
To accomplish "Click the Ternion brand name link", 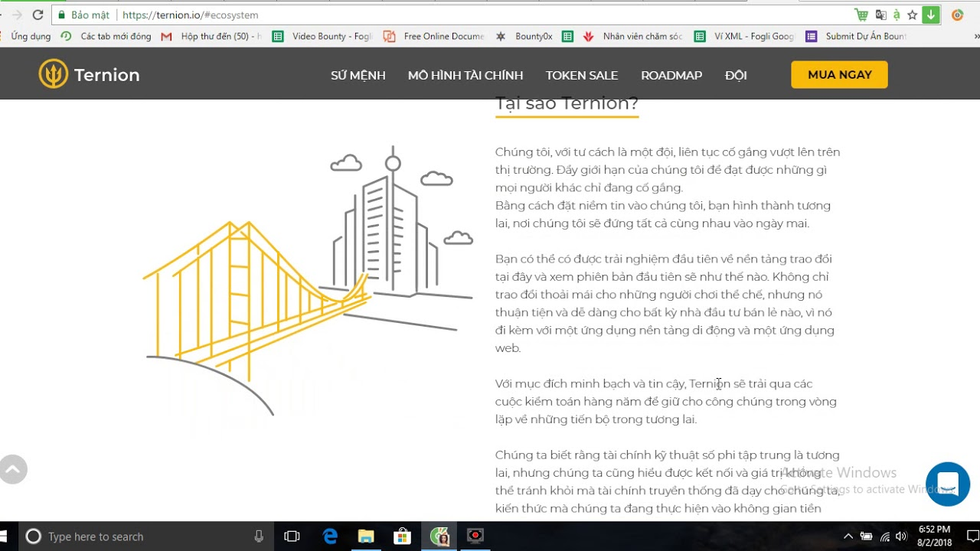I will [107, 75].
